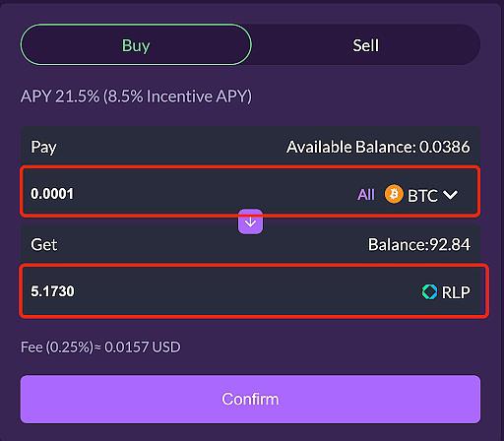Click the teal RLP token icon
The height and width of the screenshot is (441, 504).
pyautogui.click(x=429, y=291)
